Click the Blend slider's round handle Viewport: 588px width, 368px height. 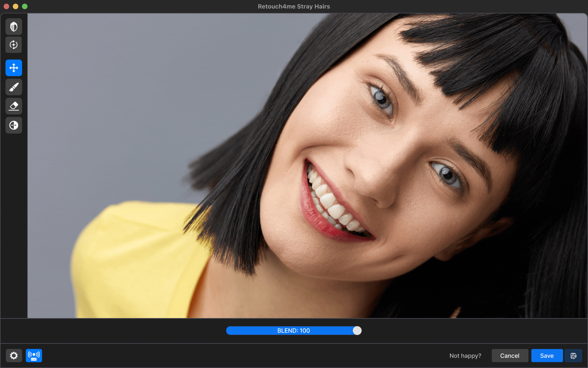pyautogui.click(x=357, y=331)
